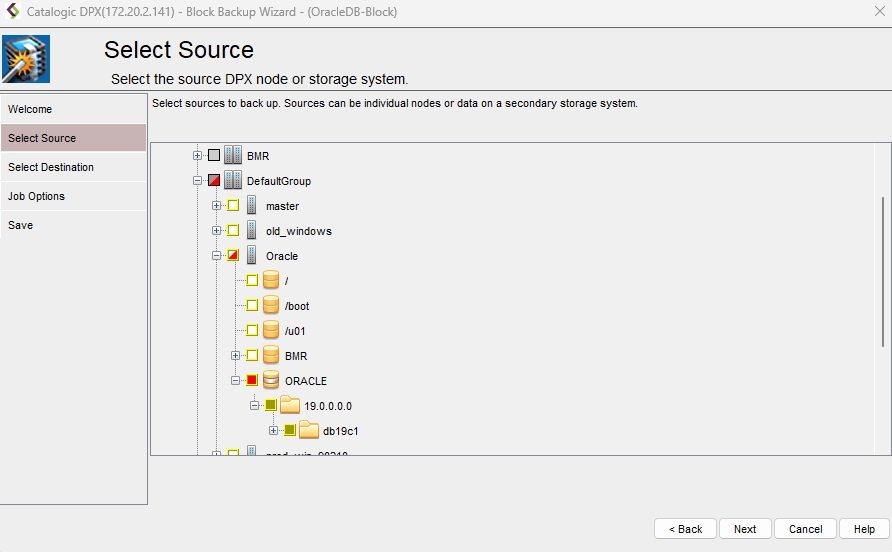The height and width of the screenshot is (552, 892).
Task: Toggle the db19c1 selection checkbox
Action: (290, 431)
